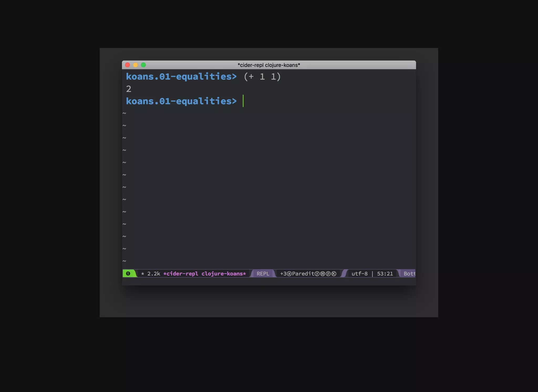Click the circled y minor mode icon

(x=317, y=274)
